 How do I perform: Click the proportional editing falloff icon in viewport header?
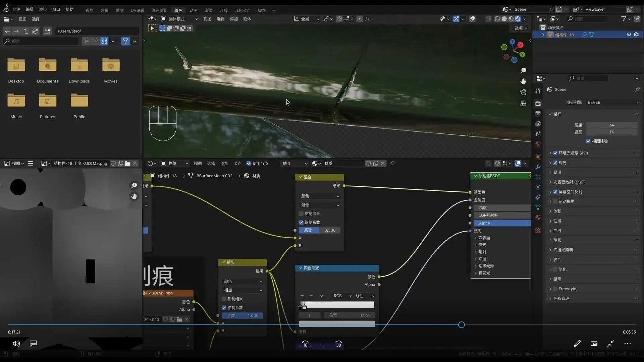tap(367, 19)
